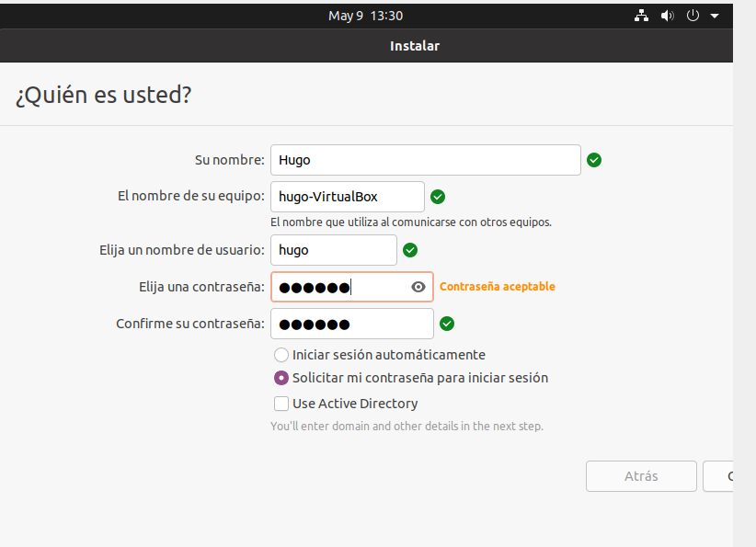This screenshot has width=756, height=547.
Task: Click the power icon in top bar
Action: [693, 16]
